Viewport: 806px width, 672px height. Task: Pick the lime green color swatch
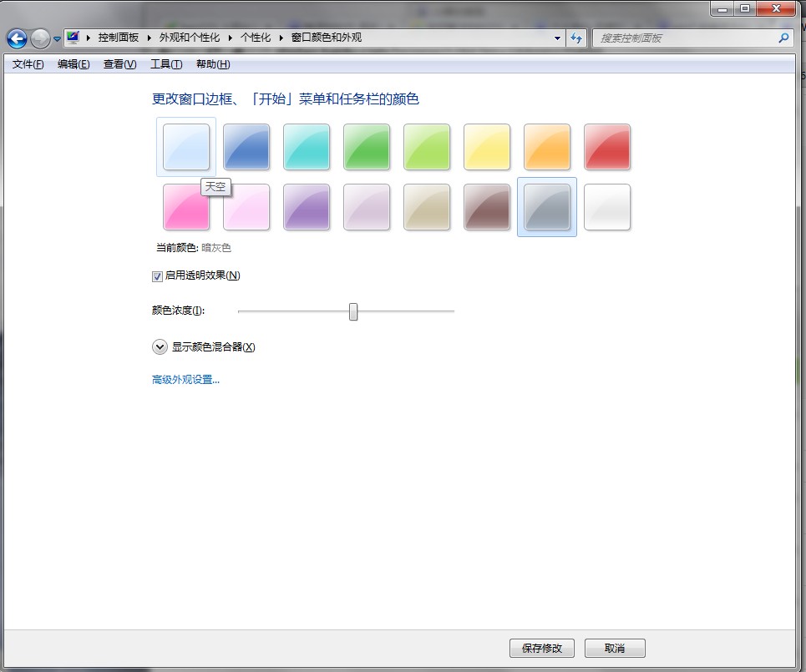[x=427, y=147]
